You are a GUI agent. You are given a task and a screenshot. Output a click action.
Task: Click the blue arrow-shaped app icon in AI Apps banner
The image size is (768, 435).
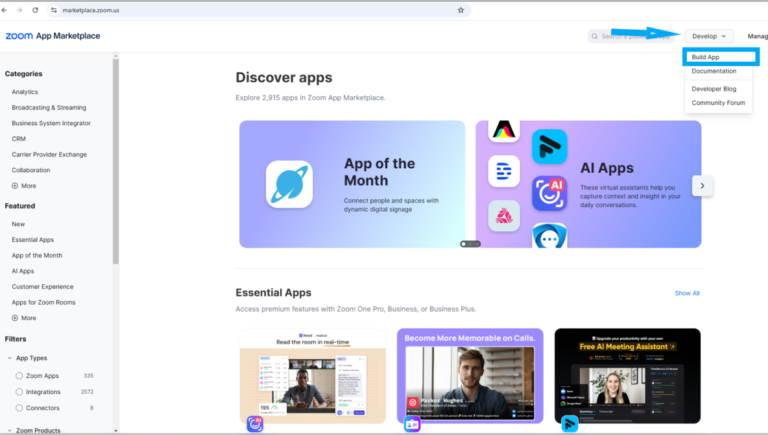(x=550, y=146)
